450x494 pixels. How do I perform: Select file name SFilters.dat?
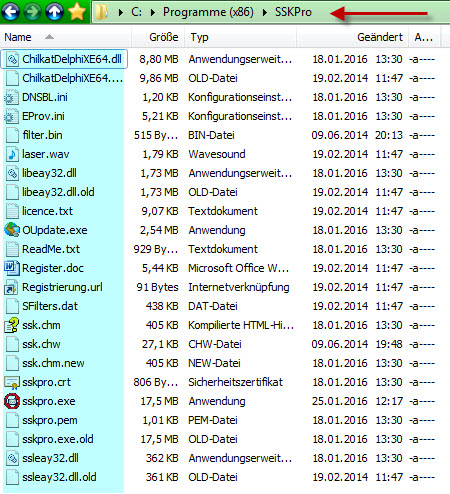pos(50,306)
